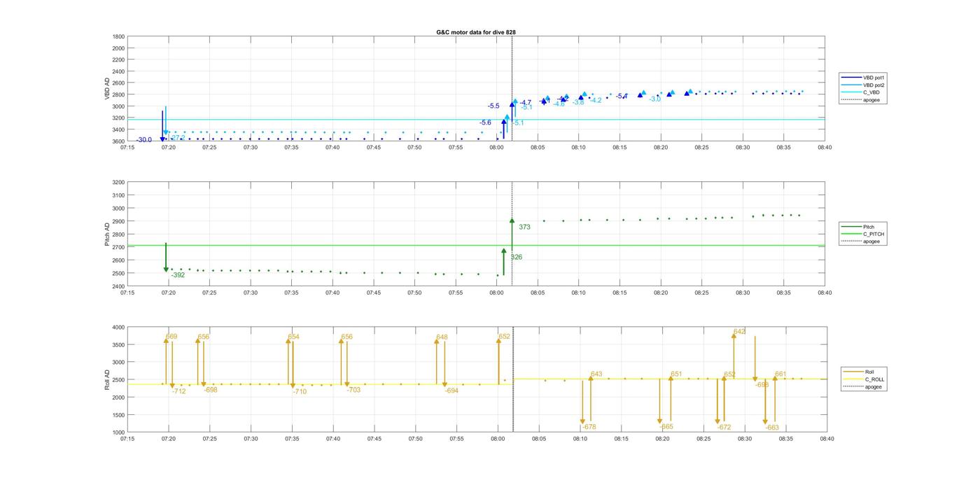Image resolution: width=980 pixels, height=485 pixels.
Task: Click the '-5.5' VBD data label
Action: pyautogui.click(x=493, y=106)
